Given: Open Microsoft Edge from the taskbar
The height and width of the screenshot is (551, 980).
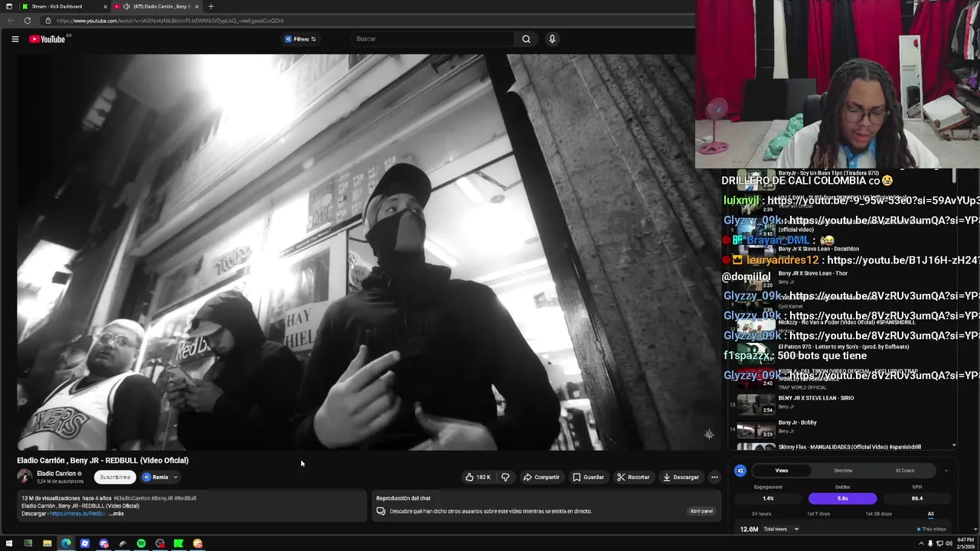Looking at the screenshot, I should [66, 543].
